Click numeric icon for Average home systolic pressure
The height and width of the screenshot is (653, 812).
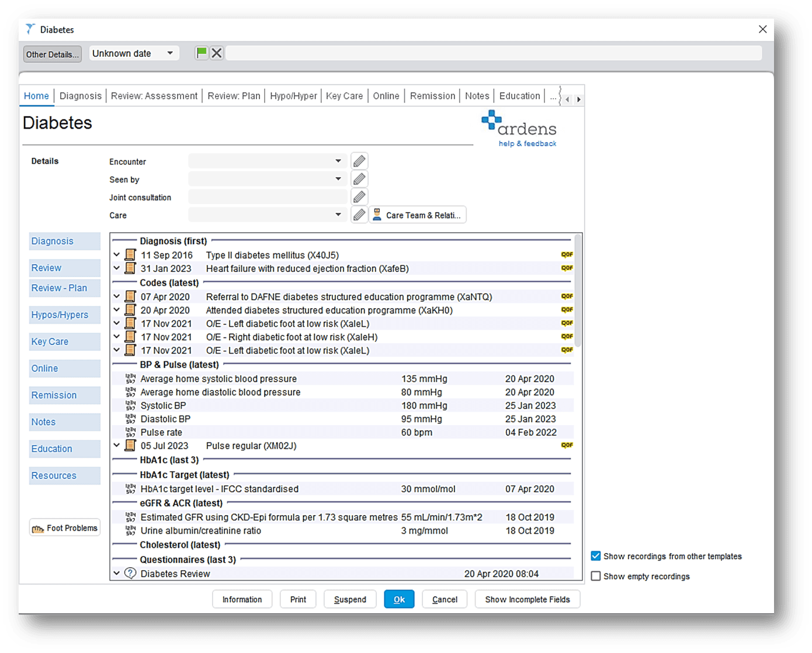[130, 379]
